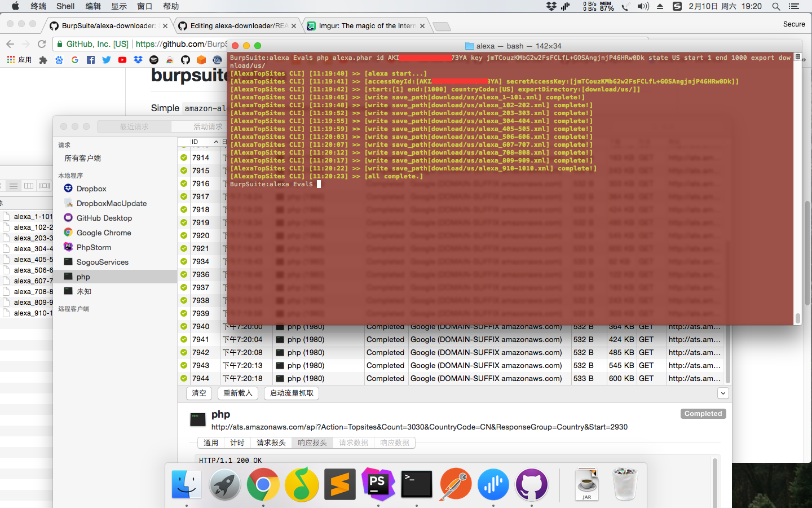
Task: Open the Twitter bookmark icon
Action: click(x=107, y=60)
